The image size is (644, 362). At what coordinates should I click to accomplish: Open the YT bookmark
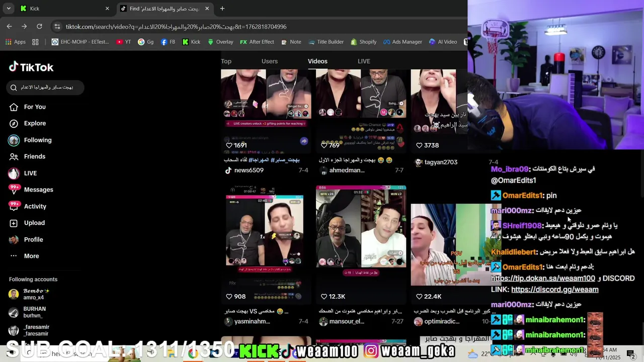[x=123, y=42]
